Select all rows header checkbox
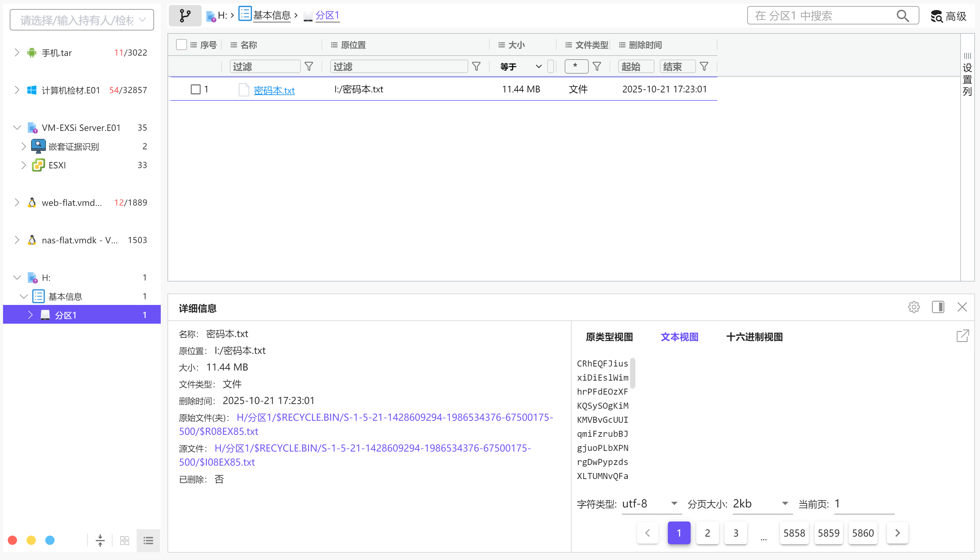The height and width of the screenshot is (560, 980). (x=181, y=45)
